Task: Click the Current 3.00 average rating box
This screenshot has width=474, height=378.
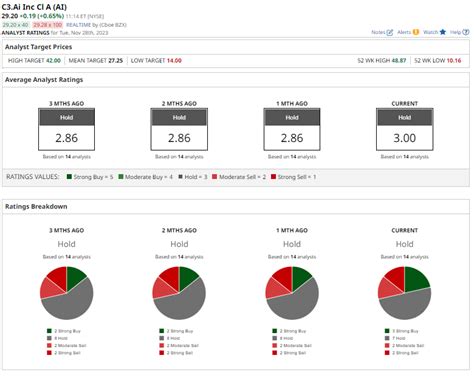Action: tap(405, 129)
